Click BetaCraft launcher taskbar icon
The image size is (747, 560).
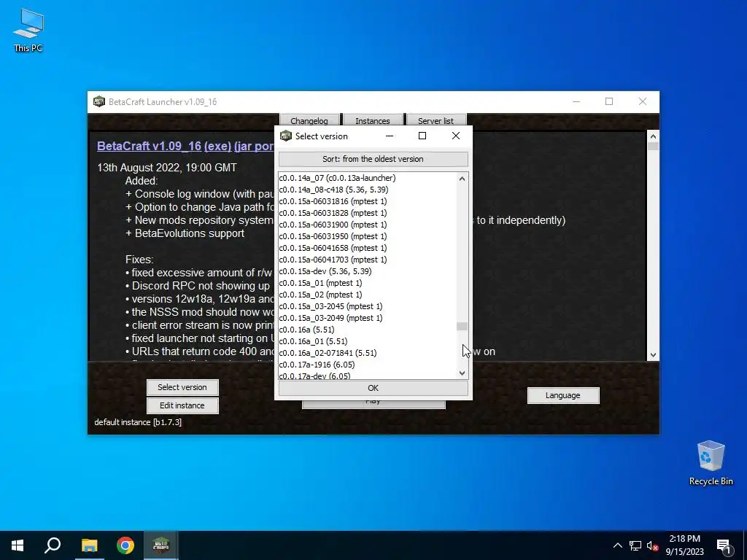(161, 545)
